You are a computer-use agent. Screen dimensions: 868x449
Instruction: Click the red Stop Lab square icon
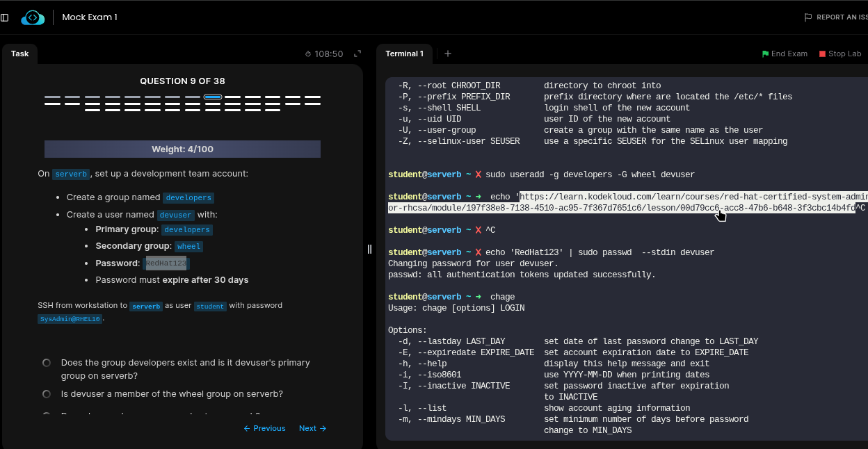tap(822, 54)
